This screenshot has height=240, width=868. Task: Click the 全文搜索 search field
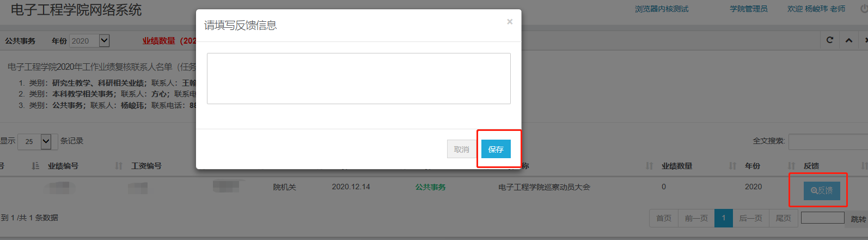tap(828, 142)
